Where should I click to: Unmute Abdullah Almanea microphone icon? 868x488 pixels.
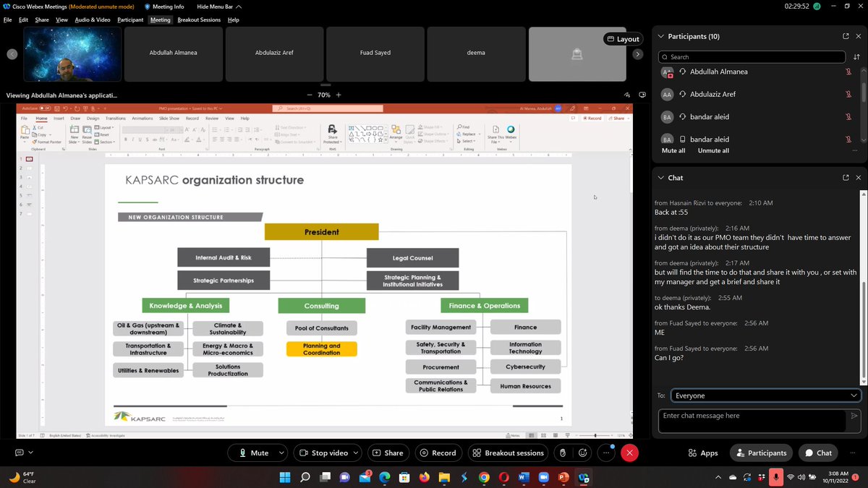[848, 72]
